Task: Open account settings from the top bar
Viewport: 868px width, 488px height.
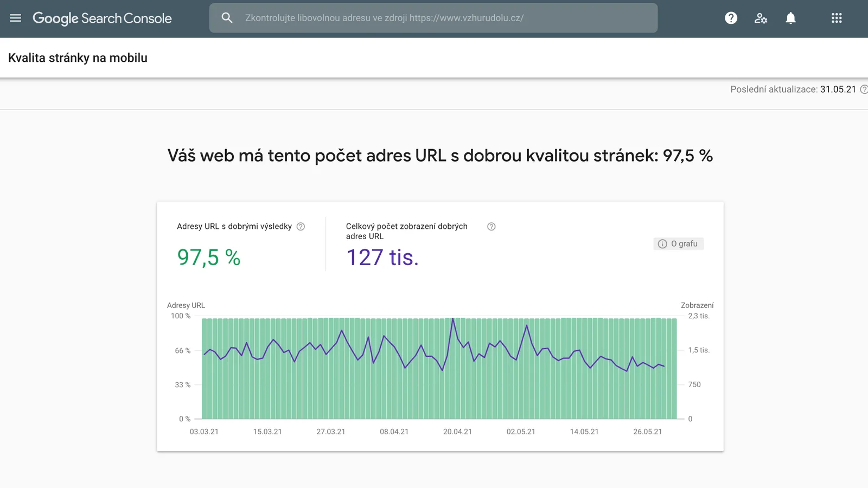Action: 761,18
